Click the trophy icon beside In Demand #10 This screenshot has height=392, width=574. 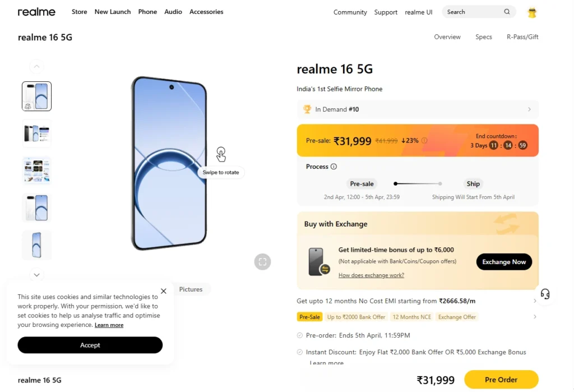pyautogui.click(x=307, y=109)
